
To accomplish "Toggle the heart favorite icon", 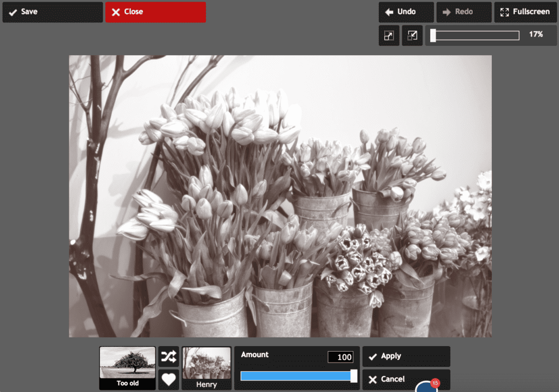I will [168, 379].
